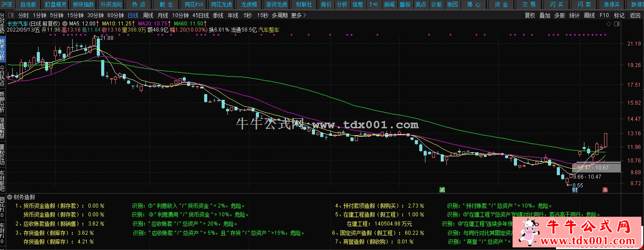The height and width of the screenshot is (250, 644).
Task: Open the 复权 adjustment option
Action: 530,16
